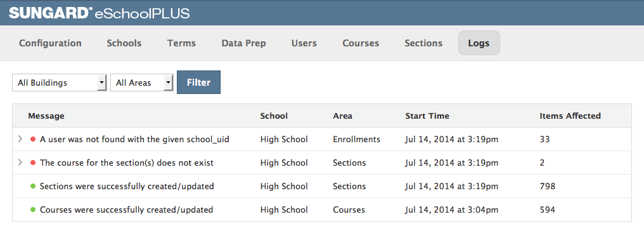644x233 pixels.
Task: Click green dot beside Sections successfully created
Action: (x=33, y=187)
